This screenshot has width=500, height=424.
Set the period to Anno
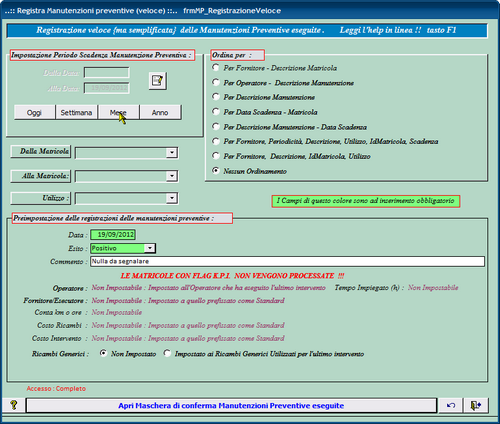pos(160,112)
